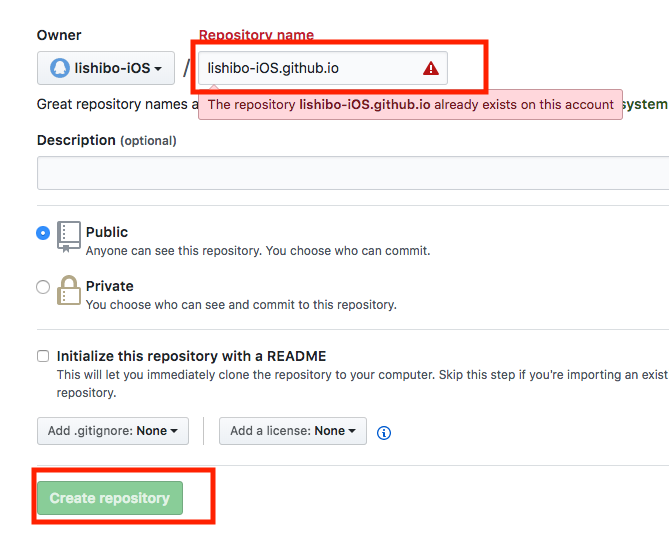669x533 pixels.
Task: Click 'You choose who can see and commit' text
Action: [241, 305]
